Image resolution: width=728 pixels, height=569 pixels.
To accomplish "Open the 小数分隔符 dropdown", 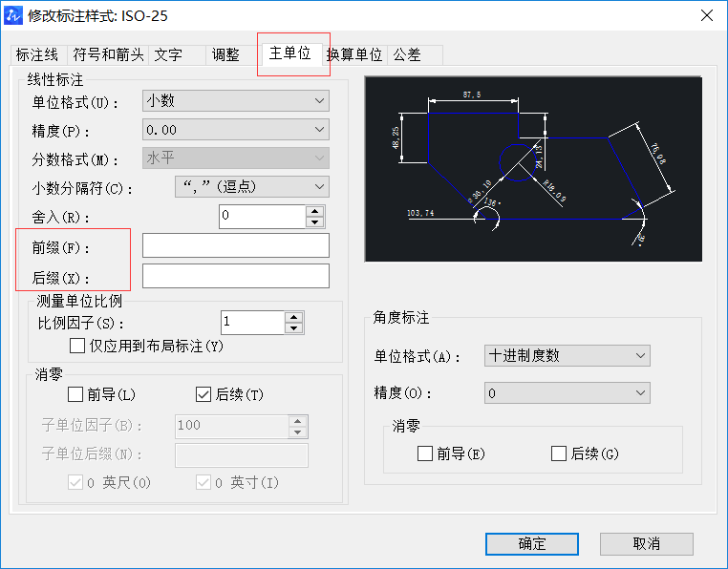I will pos(251,187).
